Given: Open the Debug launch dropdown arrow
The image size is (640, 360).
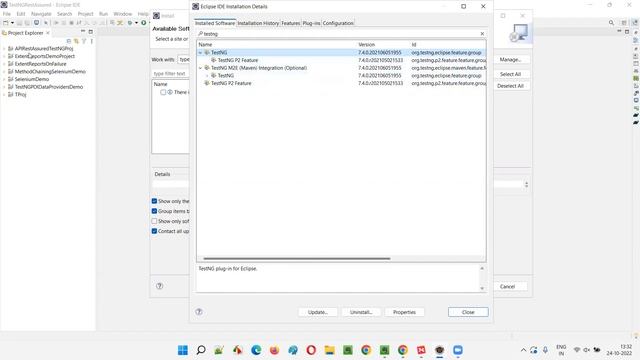Looking at the screenshot, I should [136, 23].
